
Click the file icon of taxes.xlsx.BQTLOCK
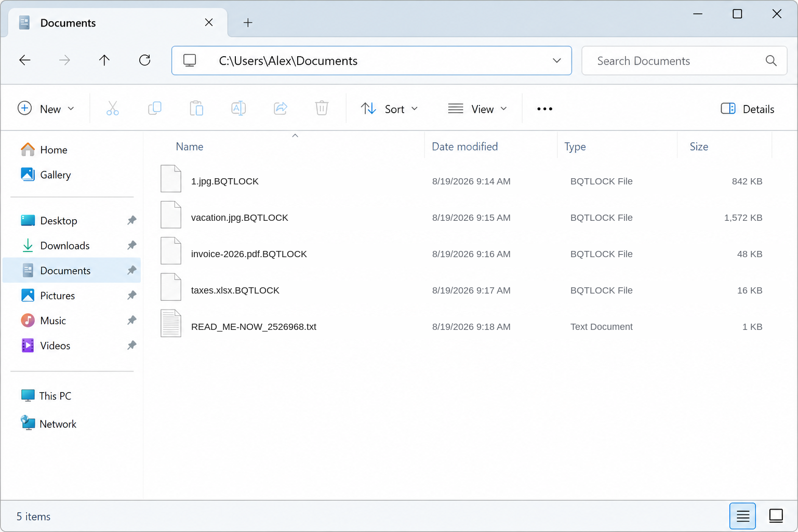pos(170,287)
